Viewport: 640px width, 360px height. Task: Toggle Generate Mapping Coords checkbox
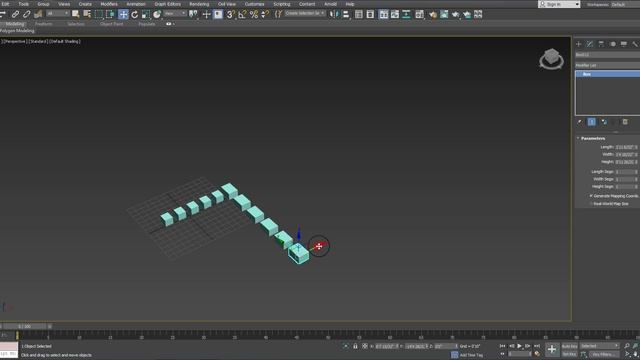[x=591, y=196]
